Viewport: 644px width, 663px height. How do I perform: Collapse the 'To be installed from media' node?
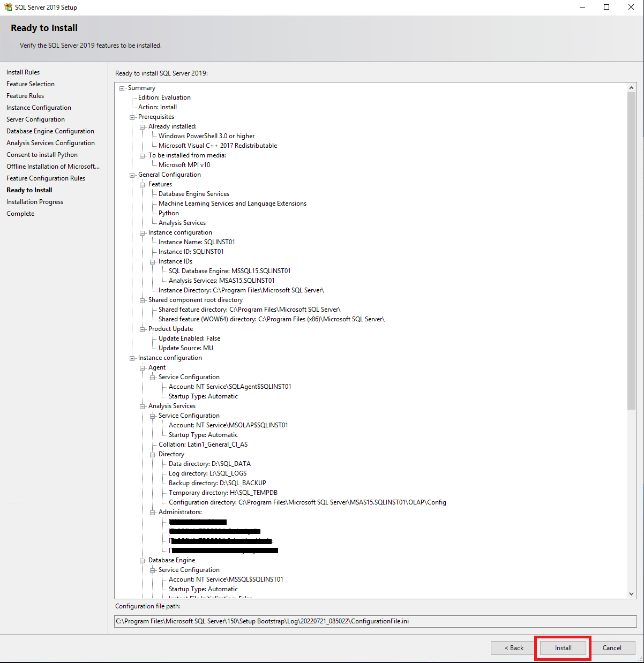pos(143,155)
